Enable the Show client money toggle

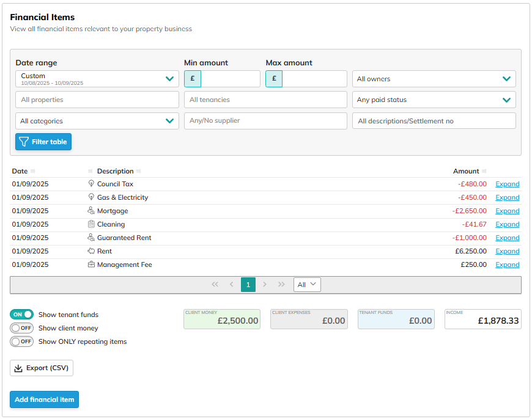coord(21,328)
